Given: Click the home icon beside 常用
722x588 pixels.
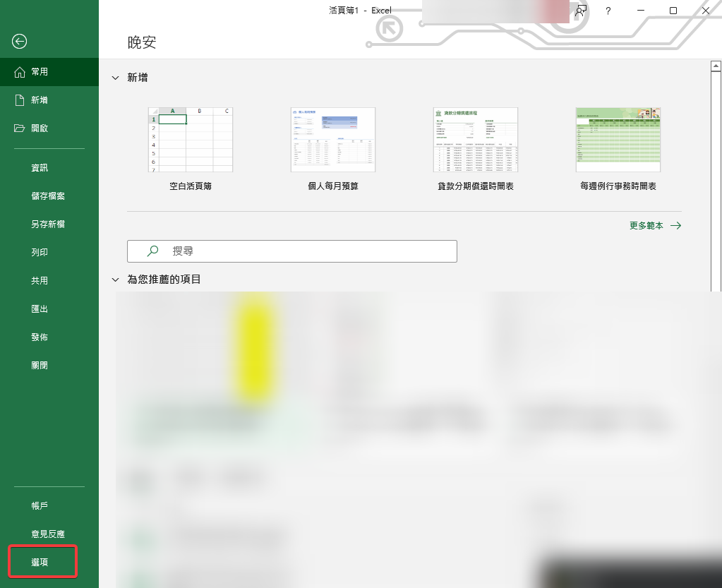Looking at the screenshot, I should tap(19, 72).
